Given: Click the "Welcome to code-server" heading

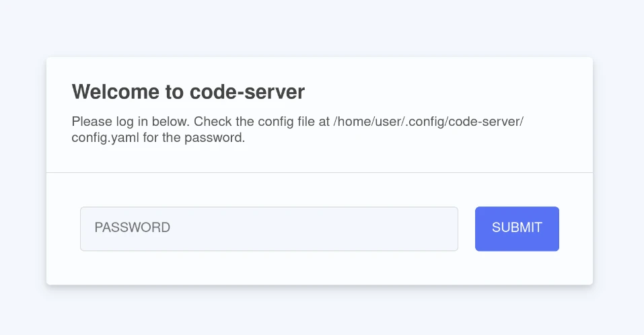Looking at the screenshot, I should point(188,91).
